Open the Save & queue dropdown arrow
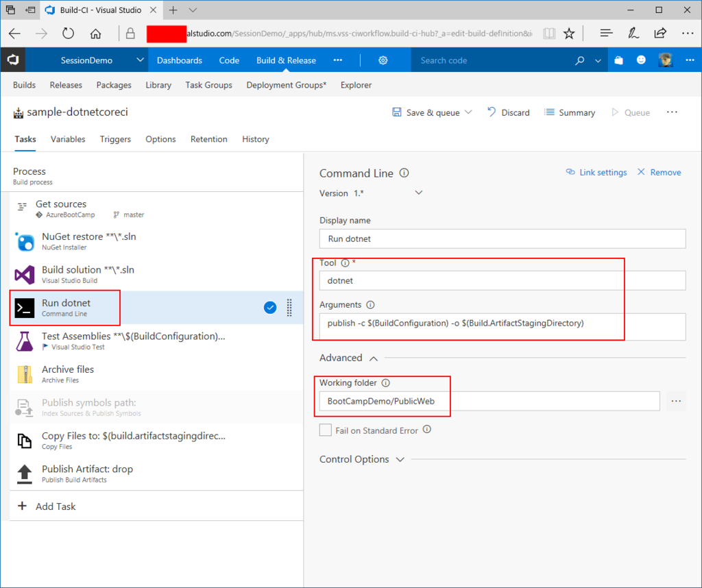Screen dimensions: 702x588 click(x=468, y=112)
